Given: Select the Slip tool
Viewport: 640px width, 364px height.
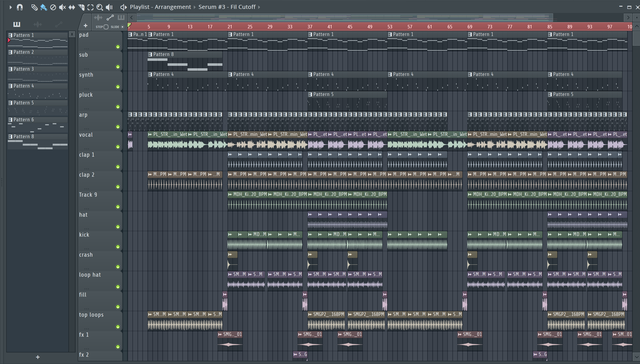Looking at the screenshot, I should pos(72,7).
